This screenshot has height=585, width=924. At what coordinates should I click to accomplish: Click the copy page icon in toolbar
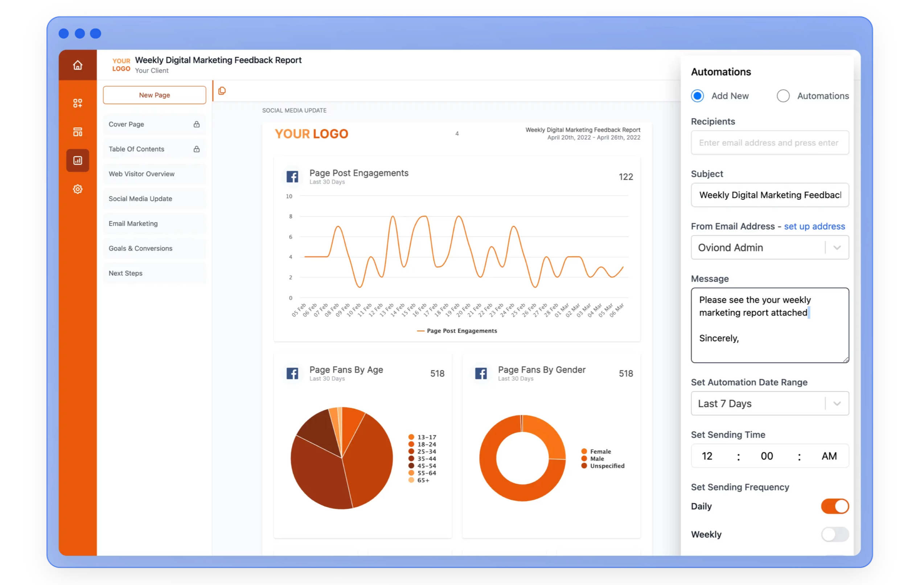[222, 91]
